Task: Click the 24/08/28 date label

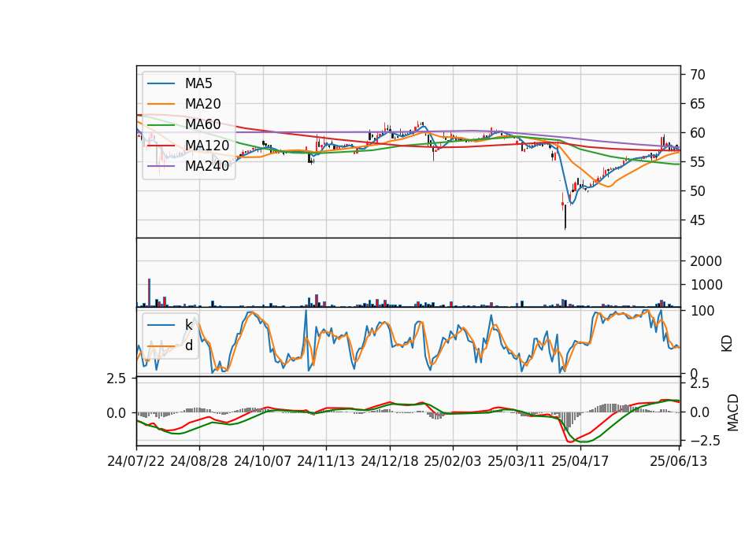Action: click(x=199, y=461)
